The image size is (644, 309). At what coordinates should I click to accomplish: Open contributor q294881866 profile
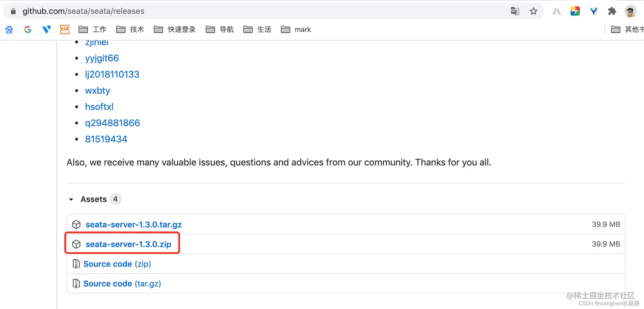click(112, 123)
